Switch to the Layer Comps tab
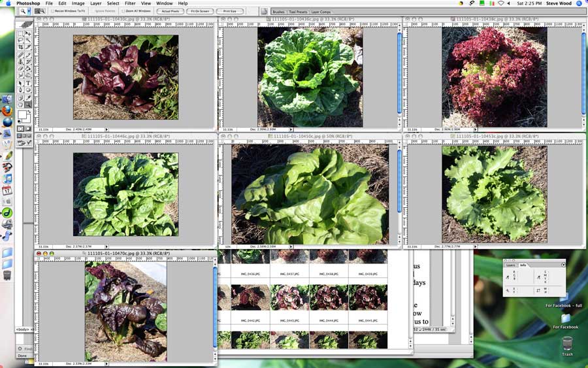 pos(321,12)
